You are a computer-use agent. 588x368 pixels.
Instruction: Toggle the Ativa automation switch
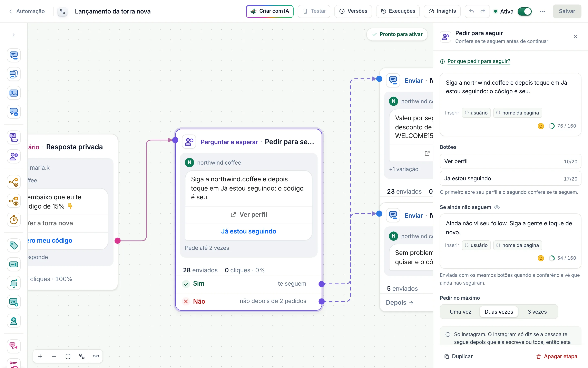[525, 11]
